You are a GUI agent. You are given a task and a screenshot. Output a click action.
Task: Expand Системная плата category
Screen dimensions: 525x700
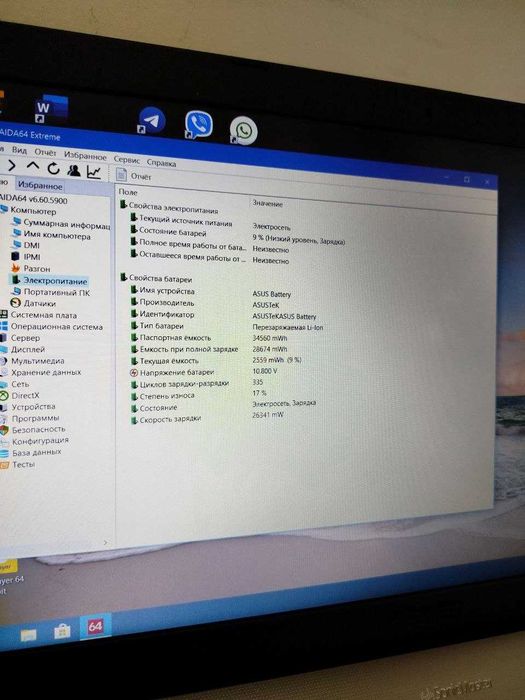click(x=39, y=315)
